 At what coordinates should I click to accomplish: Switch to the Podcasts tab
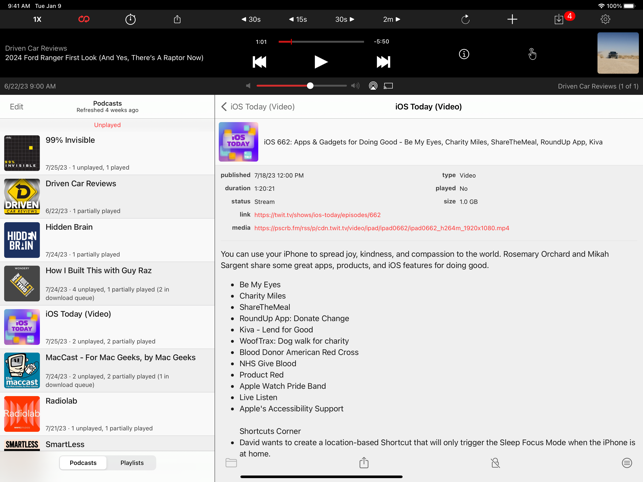(83, 463)
